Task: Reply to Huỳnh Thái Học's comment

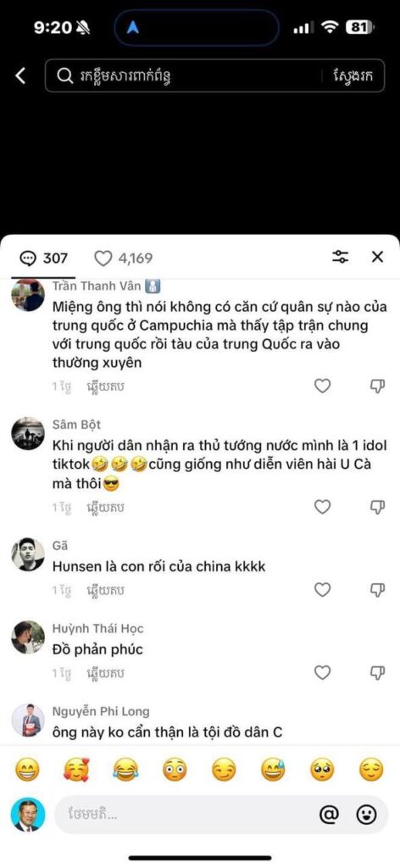Action: point(106,673)
